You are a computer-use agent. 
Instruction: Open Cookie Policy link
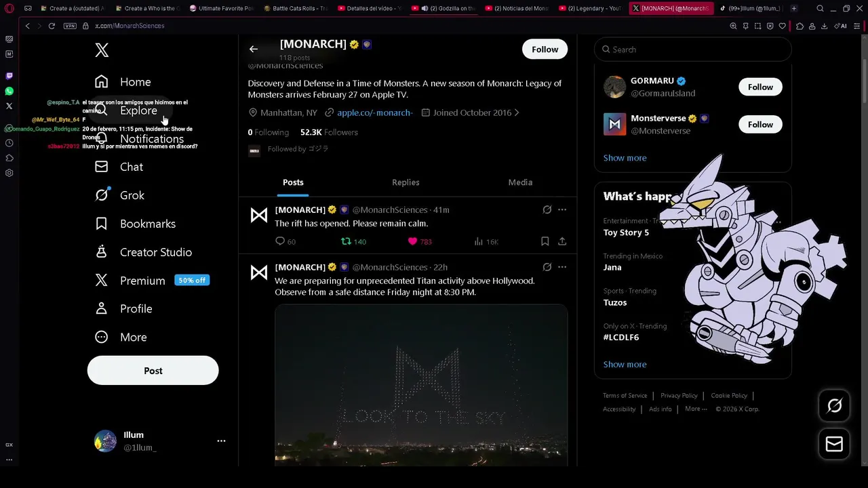click(x=729, y=396)
